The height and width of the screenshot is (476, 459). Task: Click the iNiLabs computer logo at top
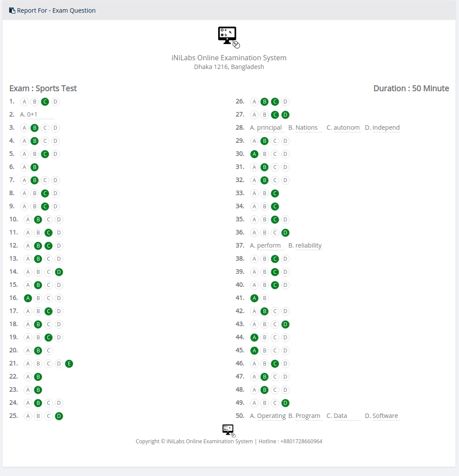click(x=229, y=38)
